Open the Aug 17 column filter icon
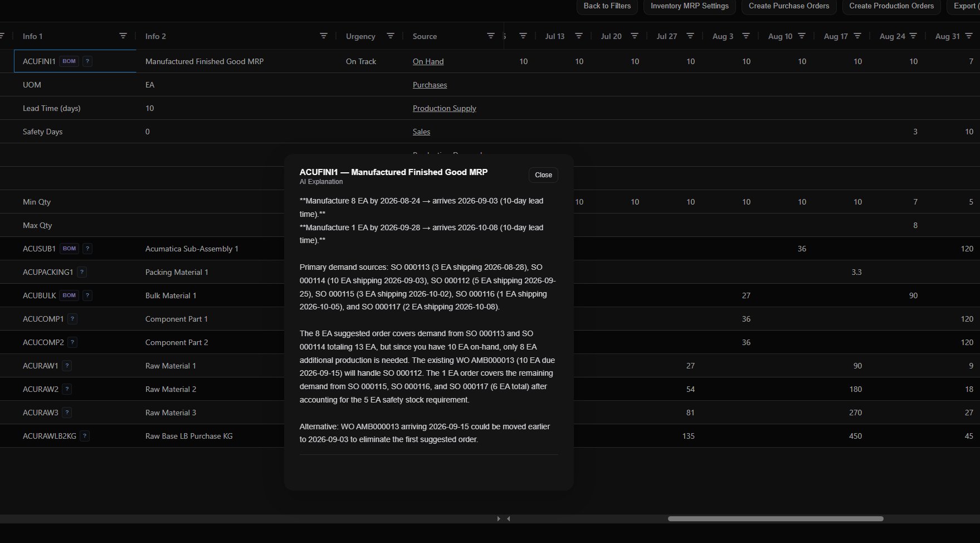 (857, 36)
